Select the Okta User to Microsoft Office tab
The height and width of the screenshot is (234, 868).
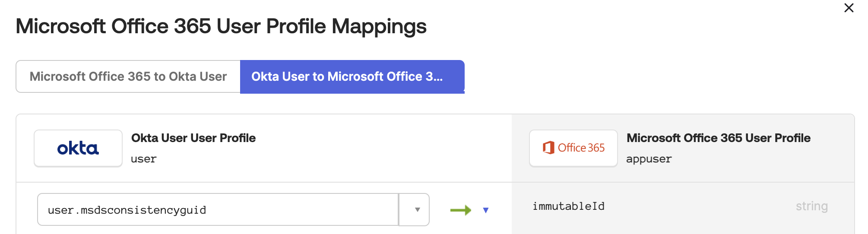[x=352, y=76]
